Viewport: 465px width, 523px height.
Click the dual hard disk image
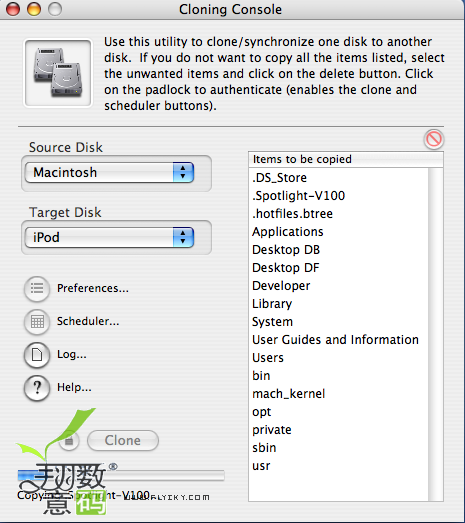[58, 73]
